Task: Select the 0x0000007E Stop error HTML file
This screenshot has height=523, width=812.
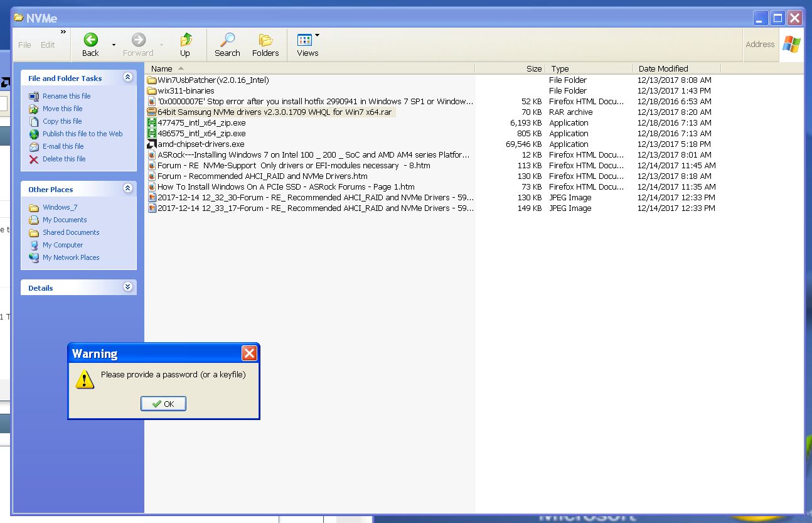Action: (316, 101)
